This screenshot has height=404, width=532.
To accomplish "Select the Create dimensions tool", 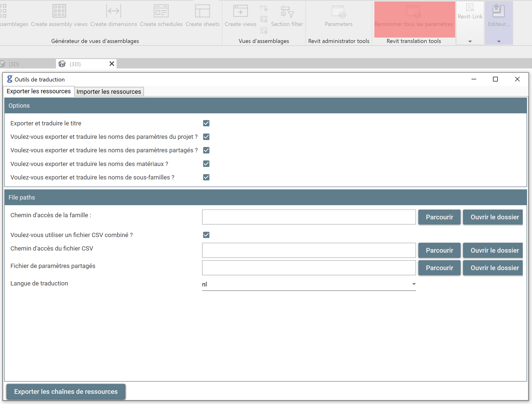I will (113, 11).
